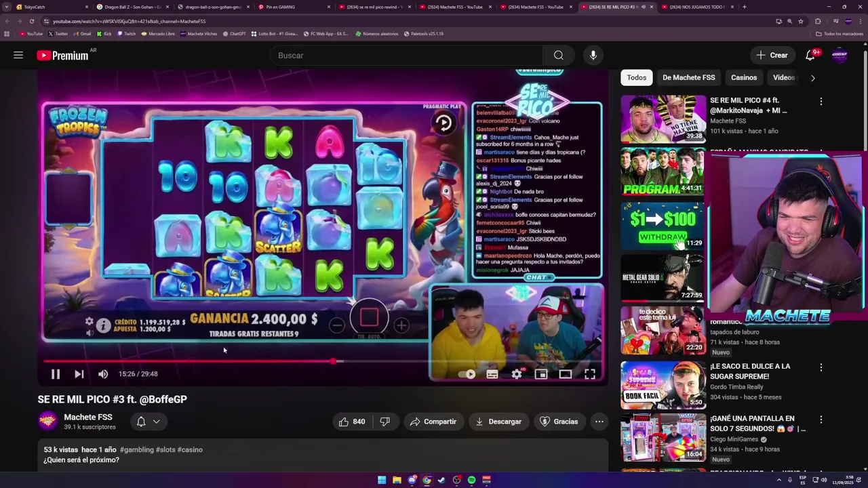This screenshot has width=868, height=488.
Task: Go to YouTube Premium home logo
Action: [62, 56]
